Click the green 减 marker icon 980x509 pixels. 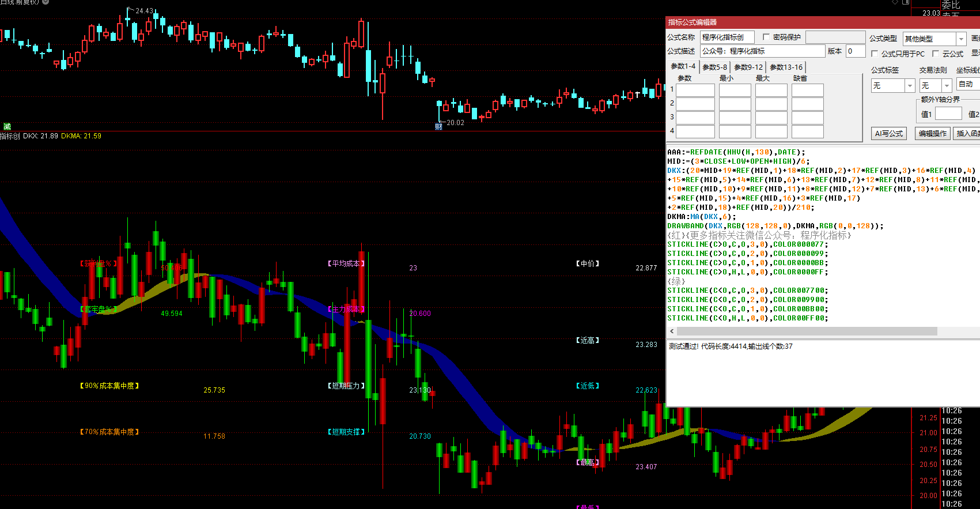tap(7, 126)
